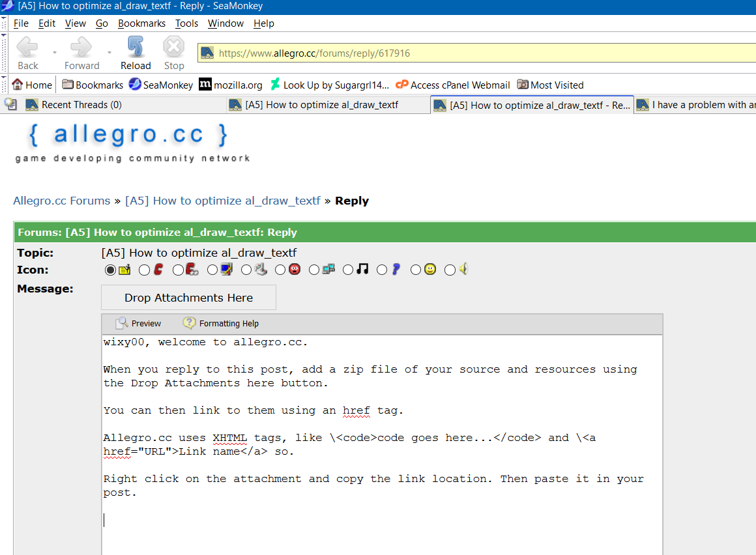756x555 pixels.
Task: Select the blue question mark icon radio
Action: (382, 270)
